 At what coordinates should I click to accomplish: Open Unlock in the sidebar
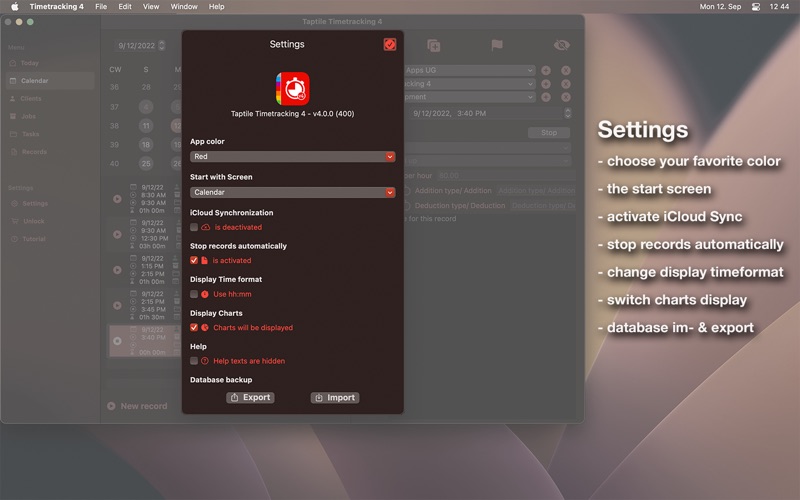point(33,221)
